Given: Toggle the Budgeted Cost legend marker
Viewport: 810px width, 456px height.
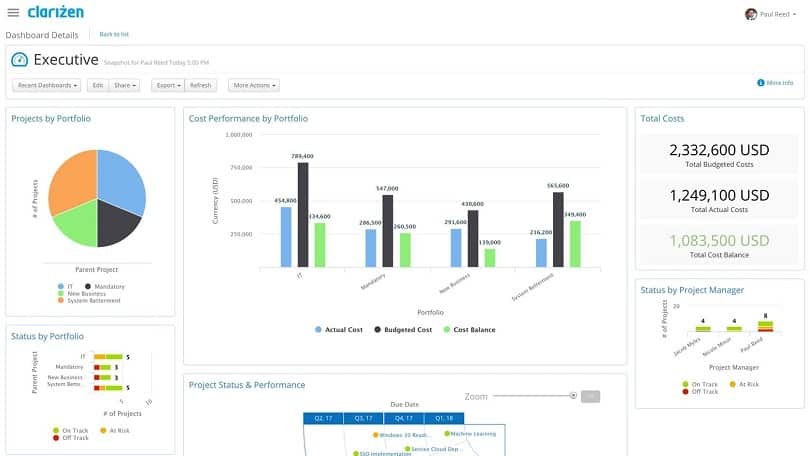Looking at the screenshot, I should point(378,329).
